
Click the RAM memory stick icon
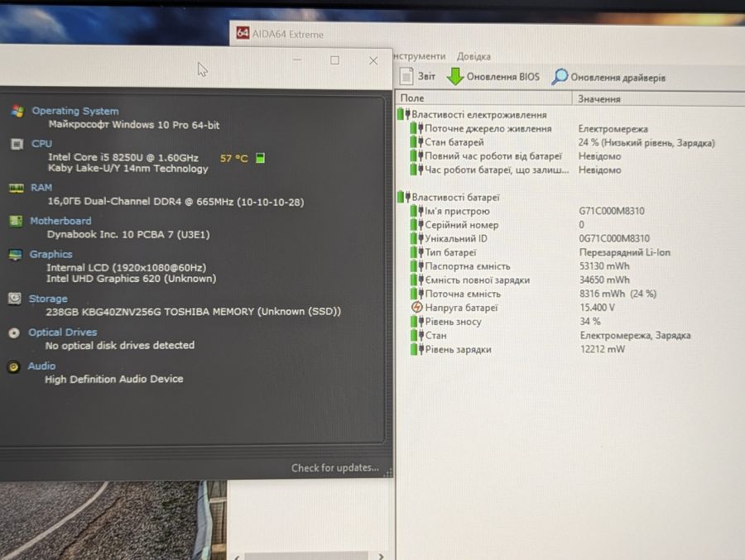point(17,189)
